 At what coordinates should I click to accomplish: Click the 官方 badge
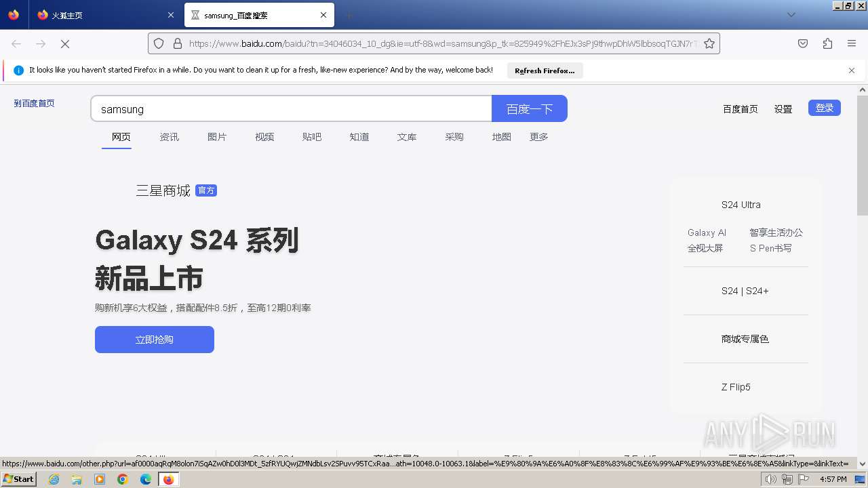click(x=206, y=190)
